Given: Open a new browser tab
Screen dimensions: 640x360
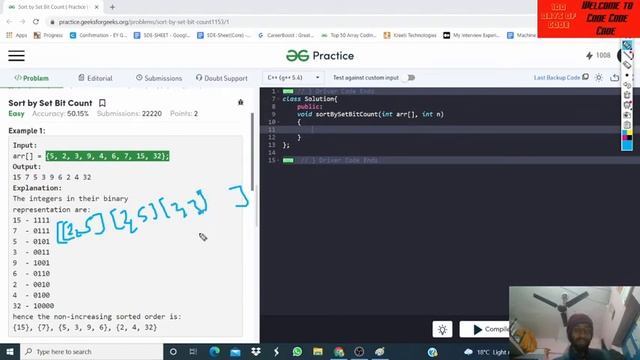Looking at the screenshot, I should click(x=112, y=7).
